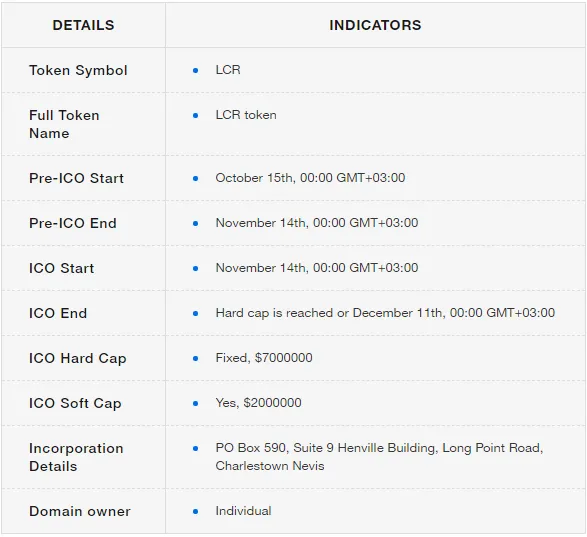
Task: Select the ICO Start row label
Action: 62,268
